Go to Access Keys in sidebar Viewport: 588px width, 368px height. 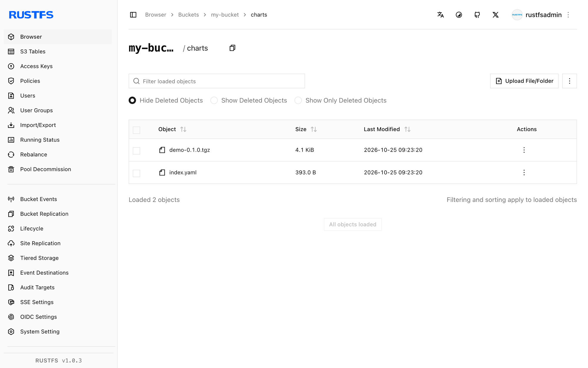(x=58, y=66)
